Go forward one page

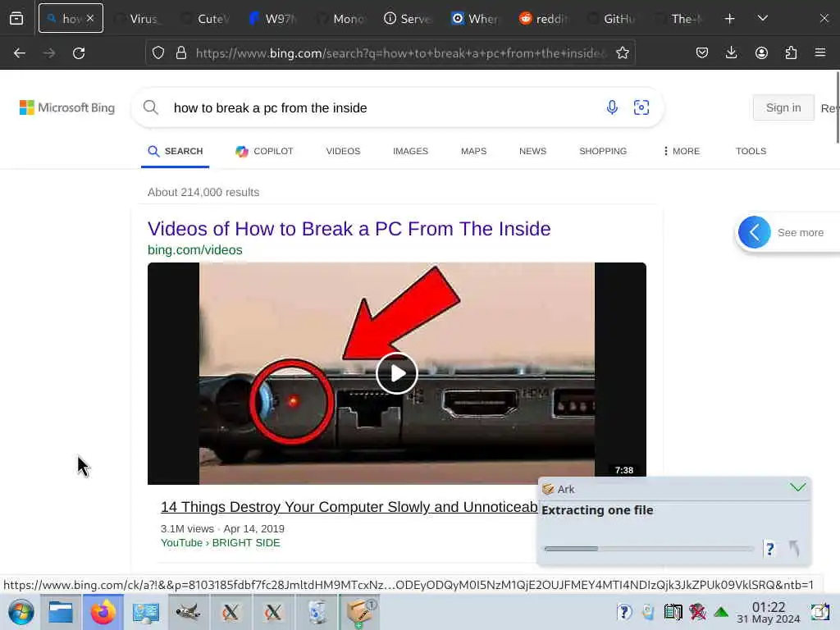click(48, 53)
